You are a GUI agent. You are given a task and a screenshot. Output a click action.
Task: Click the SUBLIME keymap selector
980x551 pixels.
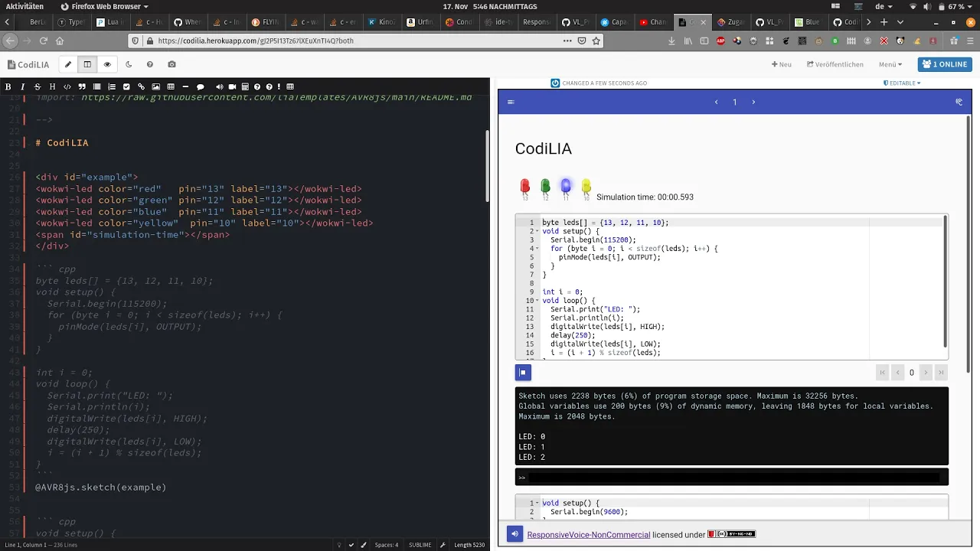pyautogui.click(x=420, y=545)
